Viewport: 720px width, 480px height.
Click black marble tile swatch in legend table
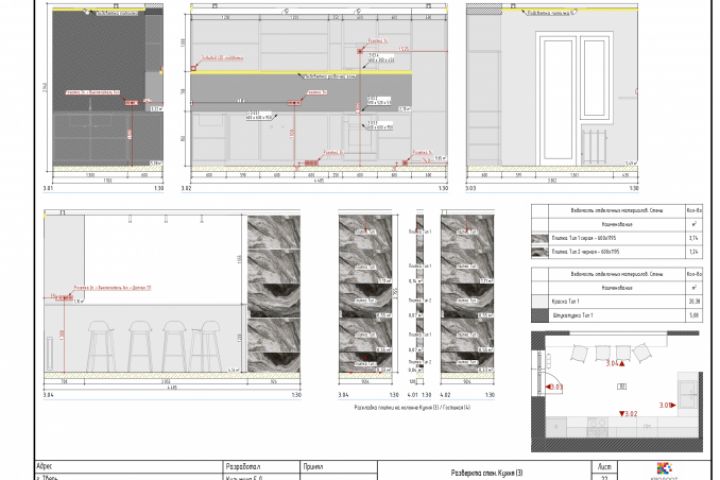[x=540, y=252]
